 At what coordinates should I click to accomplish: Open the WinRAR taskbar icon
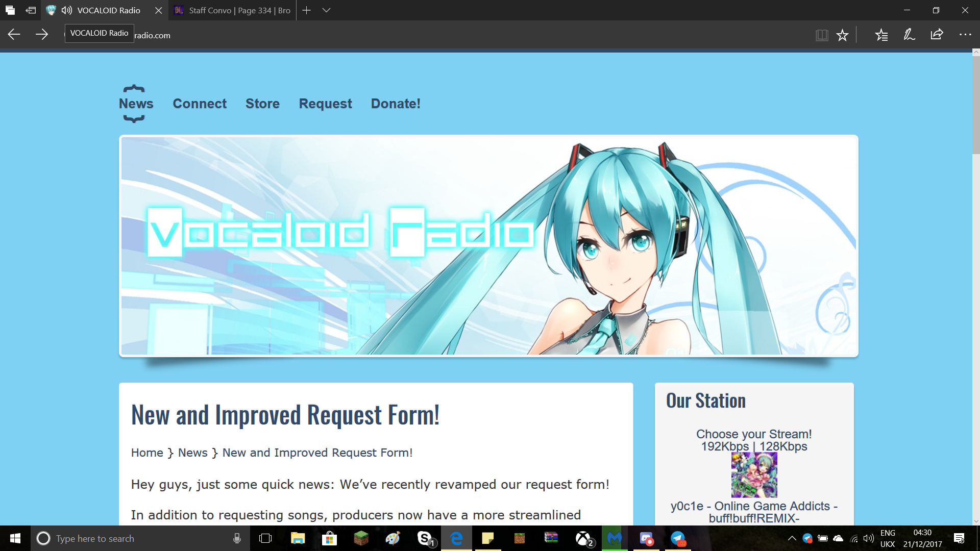(x=551, y=538)
